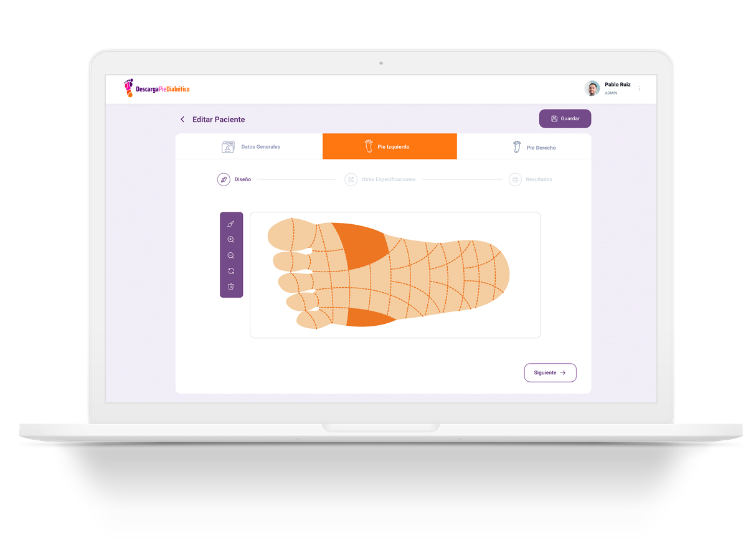Image resolution: width=756 pixels, height=540 pixels.
Task: Select the brush paint tool
Action: [231, 224]
